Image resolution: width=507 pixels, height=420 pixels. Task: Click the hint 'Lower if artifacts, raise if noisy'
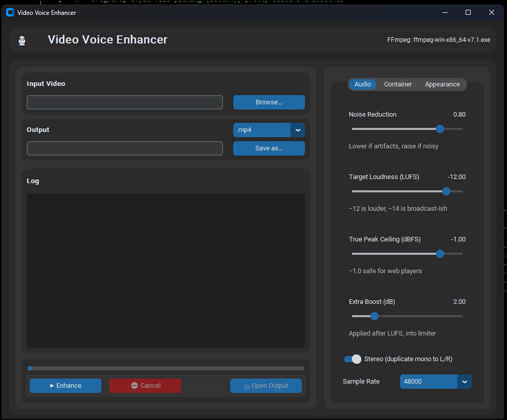393,146
